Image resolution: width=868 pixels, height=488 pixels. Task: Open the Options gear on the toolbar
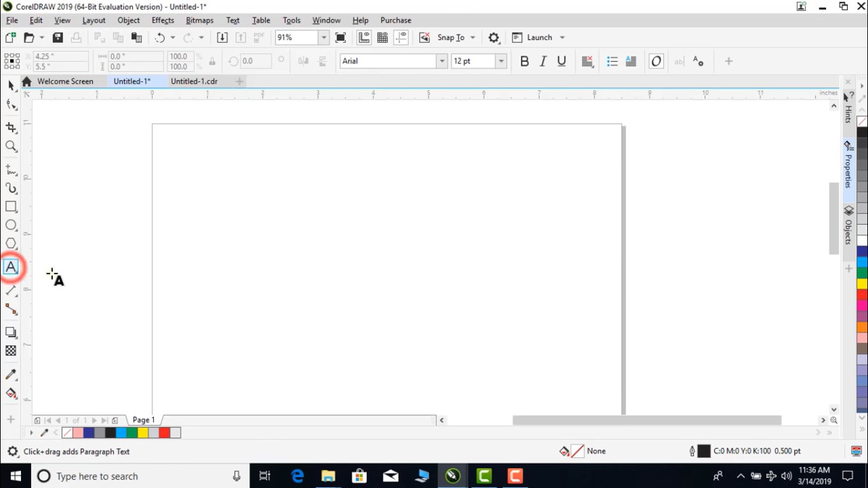[x=494, y=38]
